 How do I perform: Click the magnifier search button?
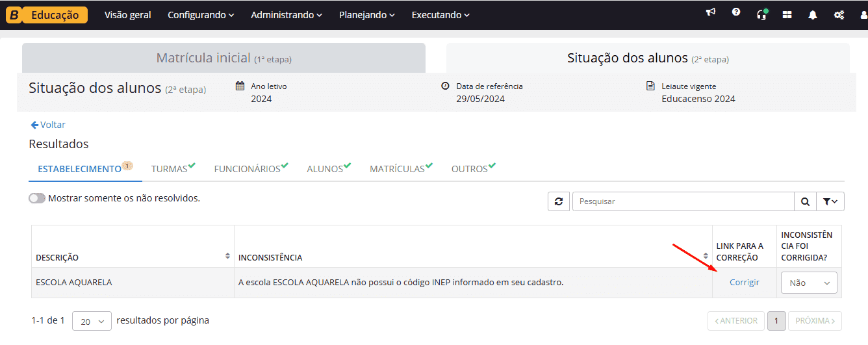point(805,201)
